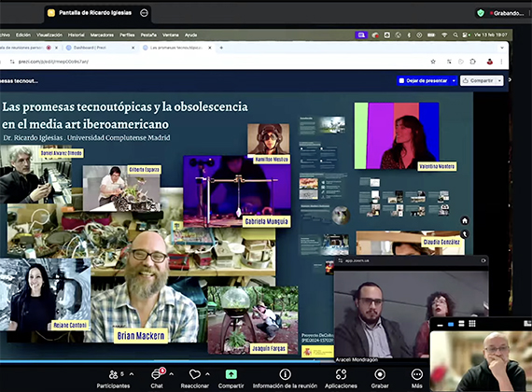532x392 pixels.
Task: Bookmark page with star icon
Action: [x=433, y=62]
